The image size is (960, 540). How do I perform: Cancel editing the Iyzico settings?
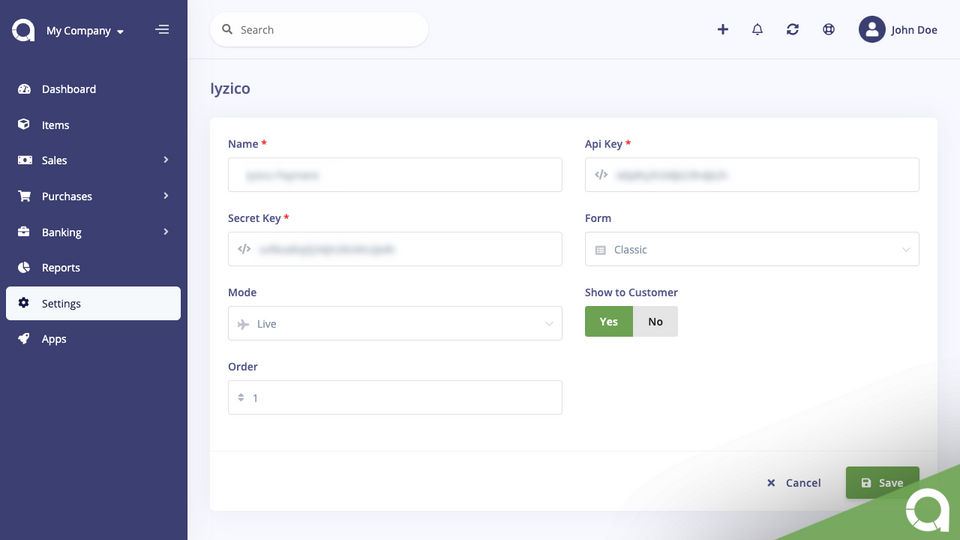point(794,483)
